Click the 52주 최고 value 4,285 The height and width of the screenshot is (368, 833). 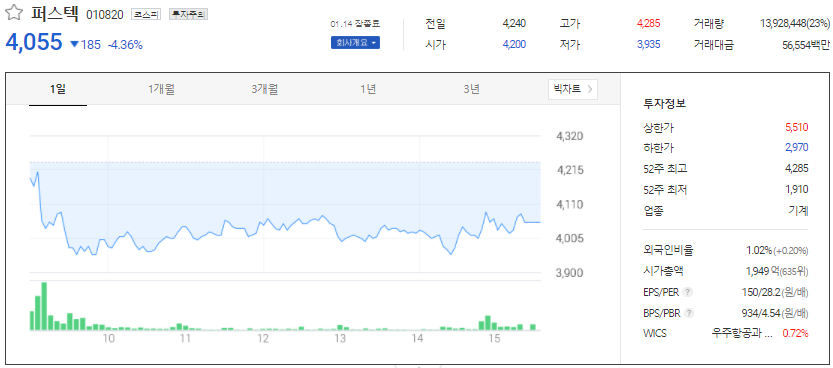[796, 168]
